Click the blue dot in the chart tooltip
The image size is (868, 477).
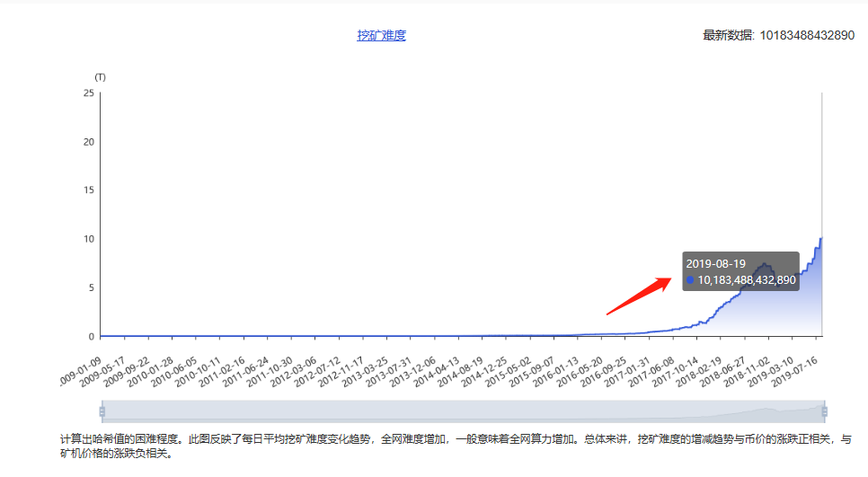(690, 280)
